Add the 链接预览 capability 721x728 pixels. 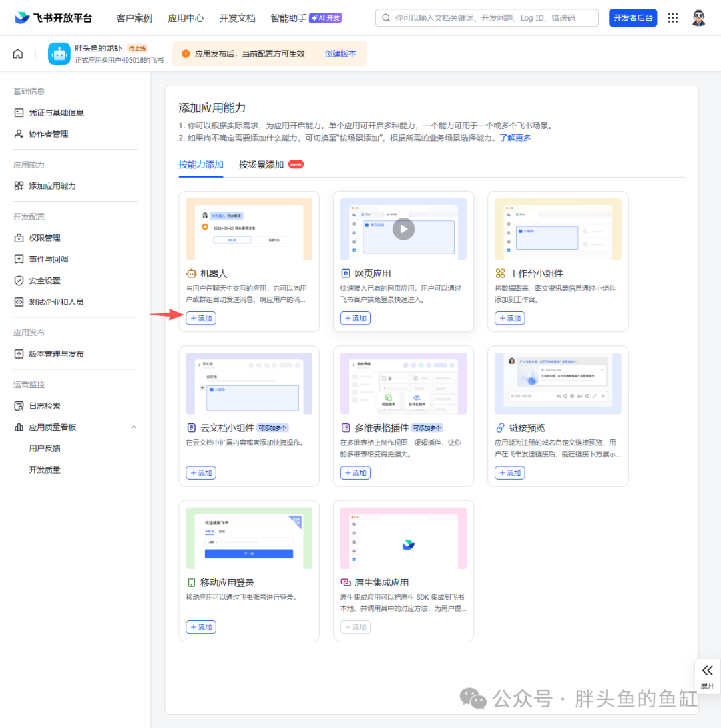(x=510, y=473)
